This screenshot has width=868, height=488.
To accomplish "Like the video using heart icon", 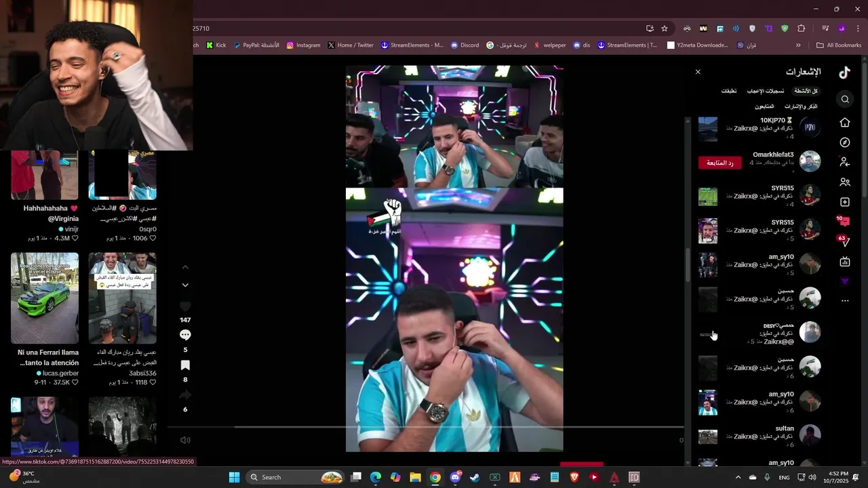I will point(185,306).
